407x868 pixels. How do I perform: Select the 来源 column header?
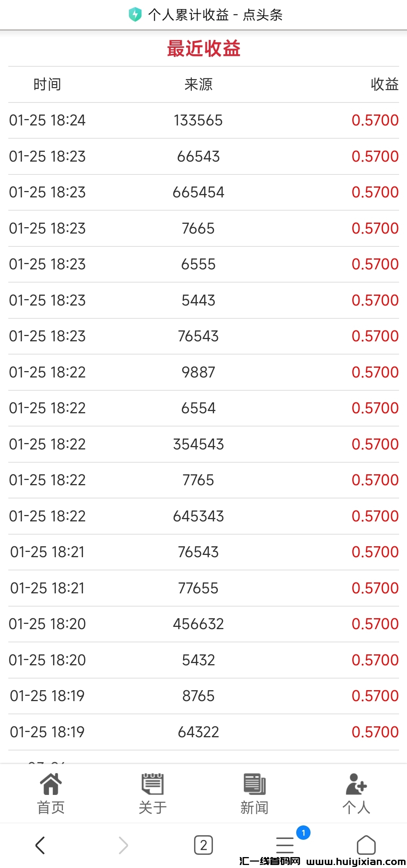[198, 84]
